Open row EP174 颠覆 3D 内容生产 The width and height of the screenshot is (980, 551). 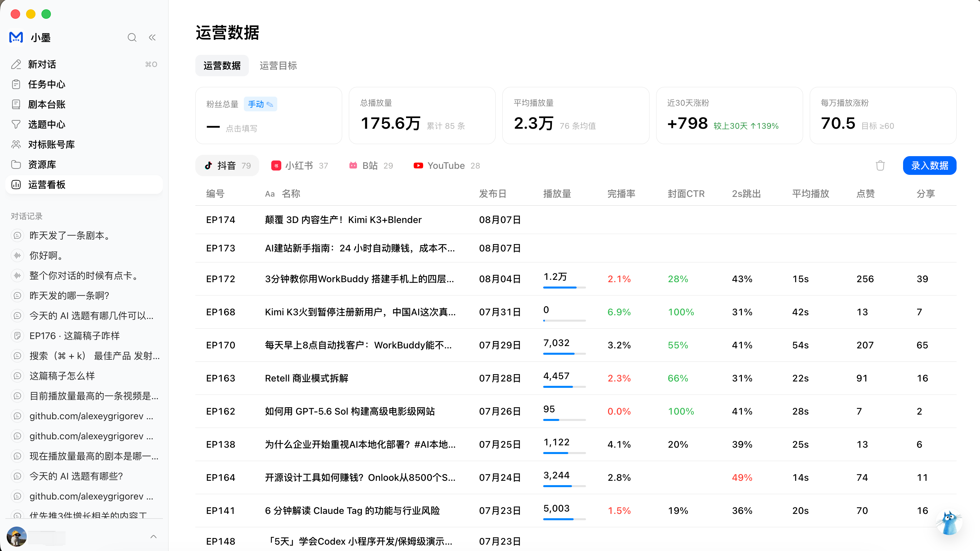(576, 220)
